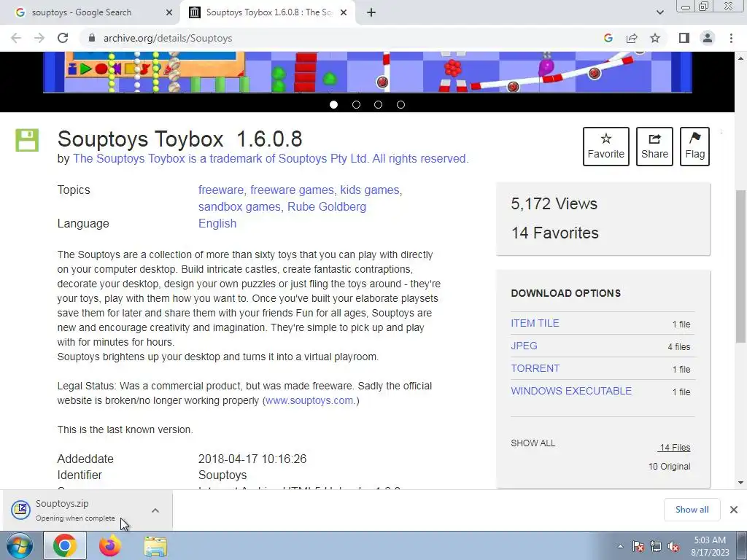Click the Souptoys screenshot carousel image
The height and width of the screenshot is (560, 747).
tap(368, 72)
